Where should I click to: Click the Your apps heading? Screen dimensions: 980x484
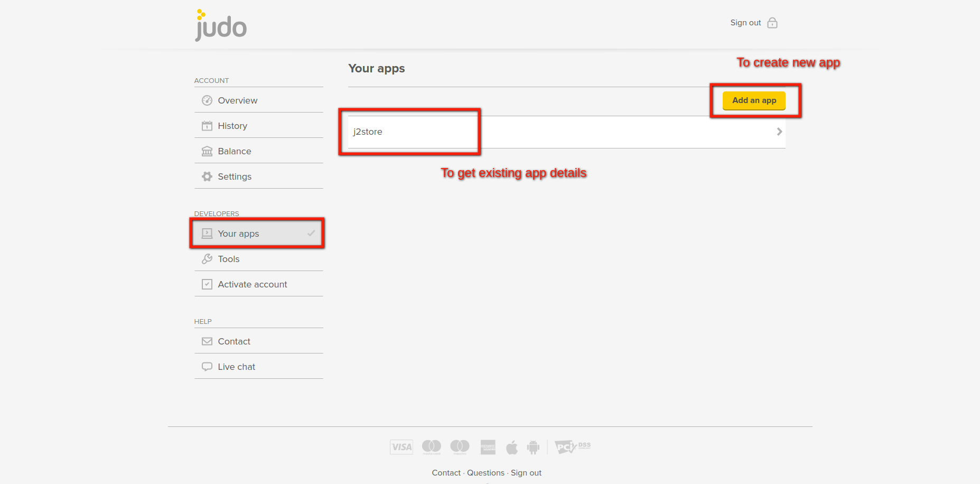pyautogui.click(x=377, y=69)
